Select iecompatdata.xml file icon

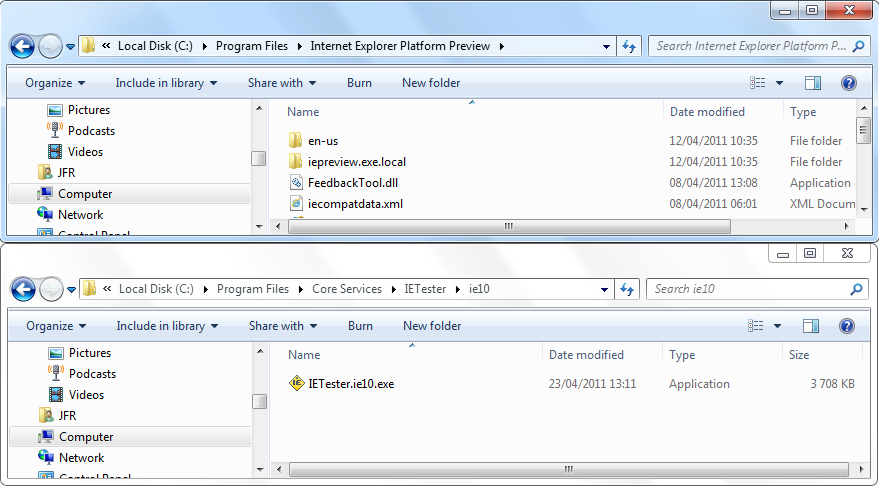click(296, 203)
